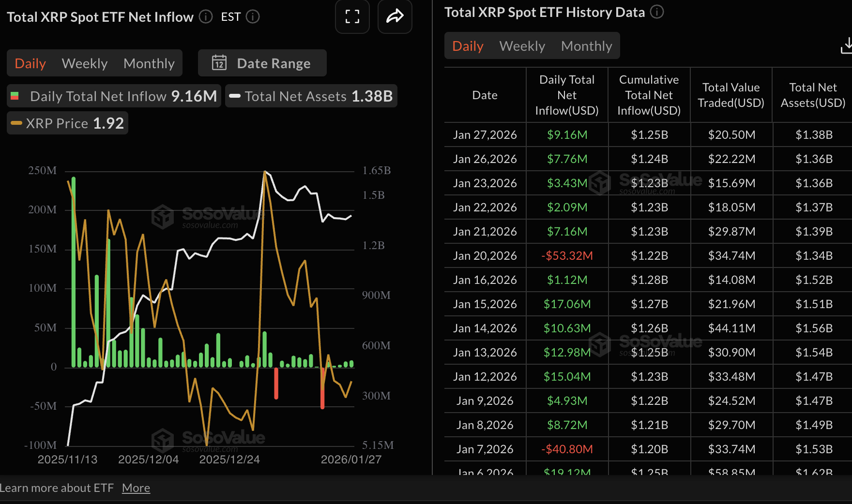Toggle Total Net Assets line visibility
Image resolution: width=852 pixels, height=504 pixels.
tap(311, 96)
